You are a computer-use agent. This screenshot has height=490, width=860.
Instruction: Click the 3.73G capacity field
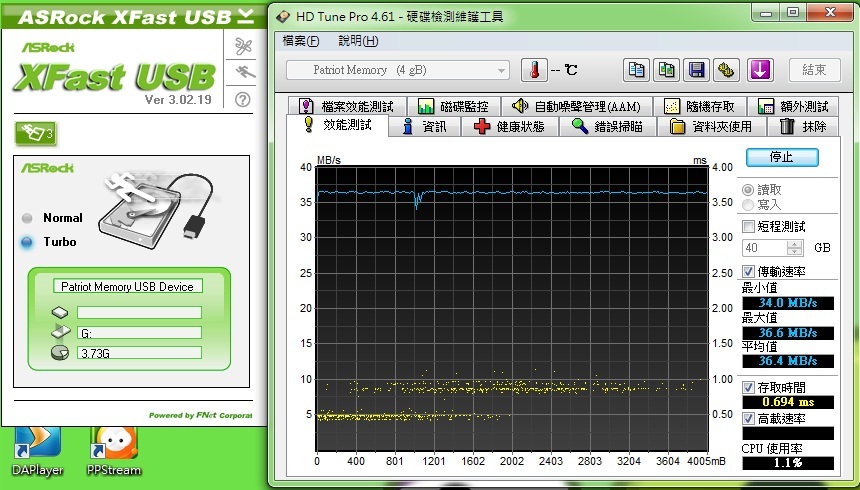(139, 353)
